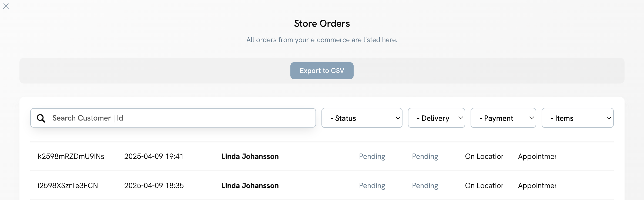
Task: Click On Location in the second order row
Action: 484,186
